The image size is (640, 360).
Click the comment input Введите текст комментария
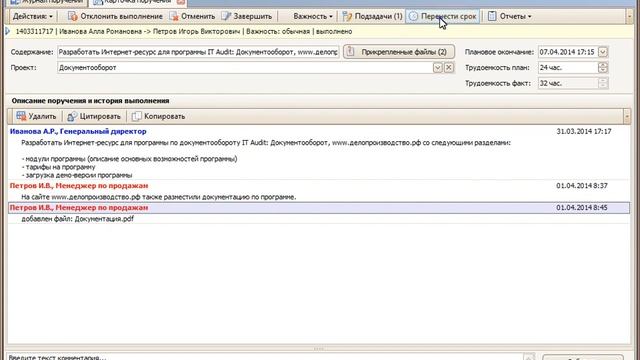click(x=265, y=357)
